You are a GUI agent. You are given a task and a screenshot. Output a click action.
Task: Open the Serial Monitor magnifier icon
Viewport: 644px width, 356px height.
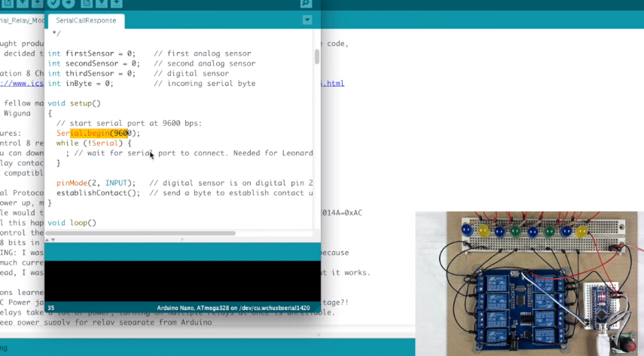(306, 3)
